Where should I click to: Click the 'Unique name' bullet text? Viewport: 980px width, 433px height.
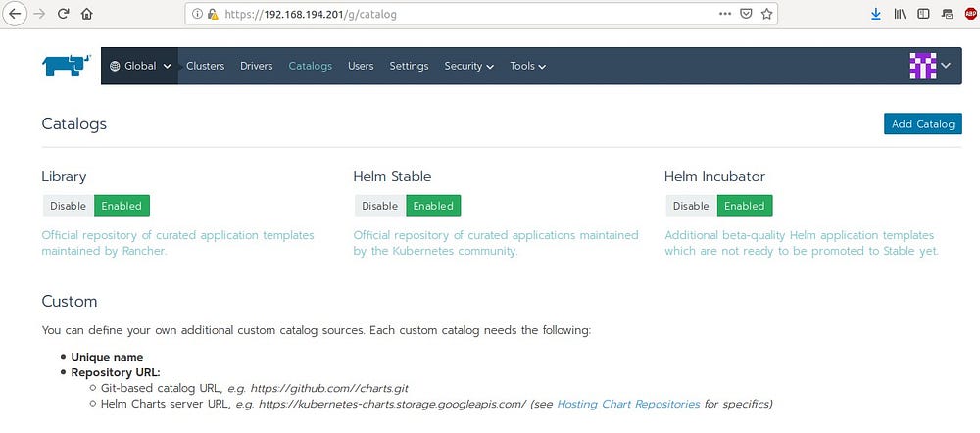point(107,357)
